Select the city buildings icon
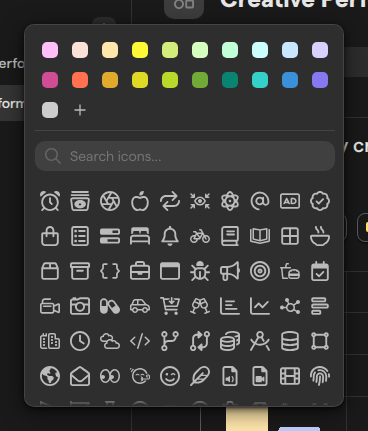This screenshot has width=368, height=431. pyautogui.click(x=50, y=341)
